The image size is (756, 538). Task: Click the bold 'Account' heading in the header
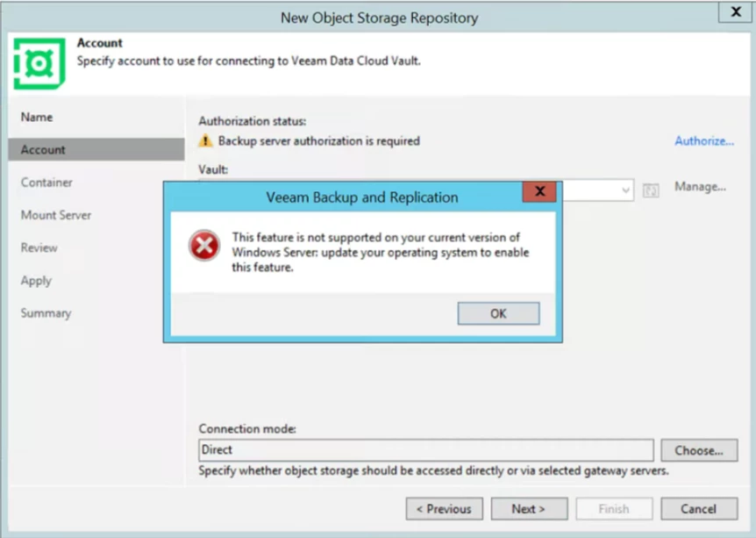click(x=100, y=43)
